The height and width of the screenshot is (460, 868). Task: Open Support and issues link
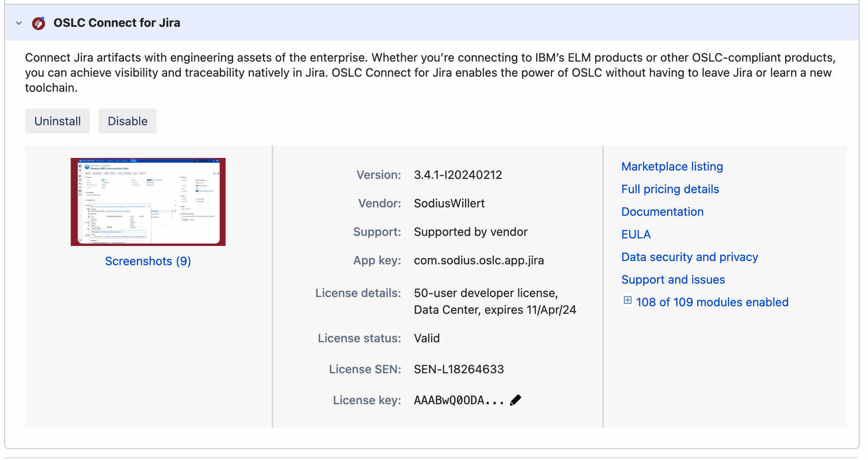[673, 279]
